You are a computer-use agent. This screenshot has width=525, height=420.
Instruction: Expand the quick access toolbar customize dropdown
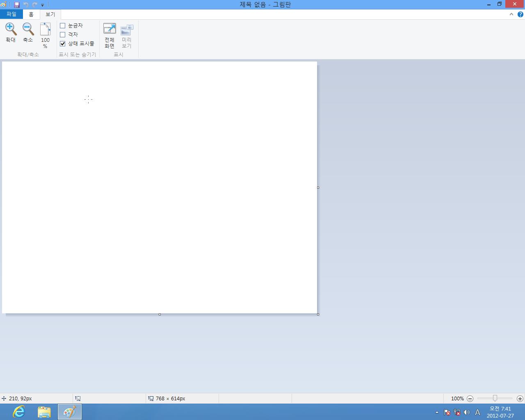(x=42, y=5)
